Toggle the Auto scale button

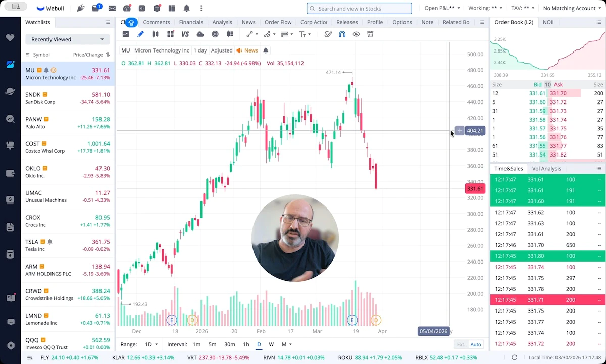click(476, 344)
